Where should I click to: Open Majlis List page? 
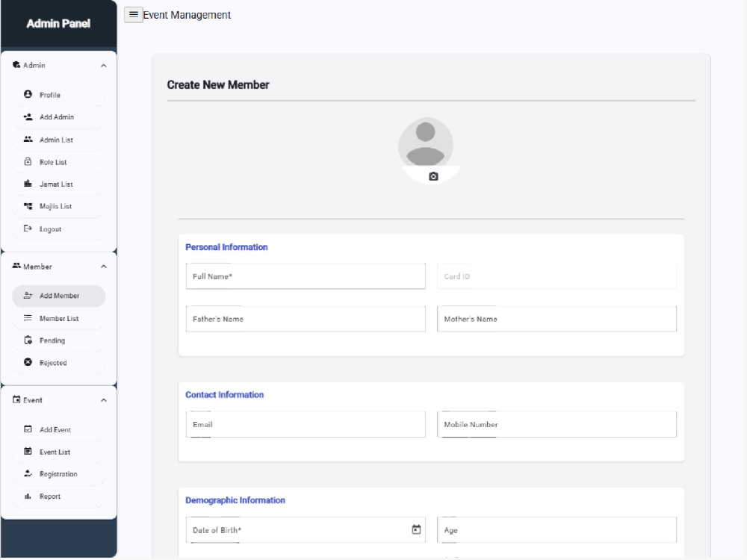pos(58,207)
